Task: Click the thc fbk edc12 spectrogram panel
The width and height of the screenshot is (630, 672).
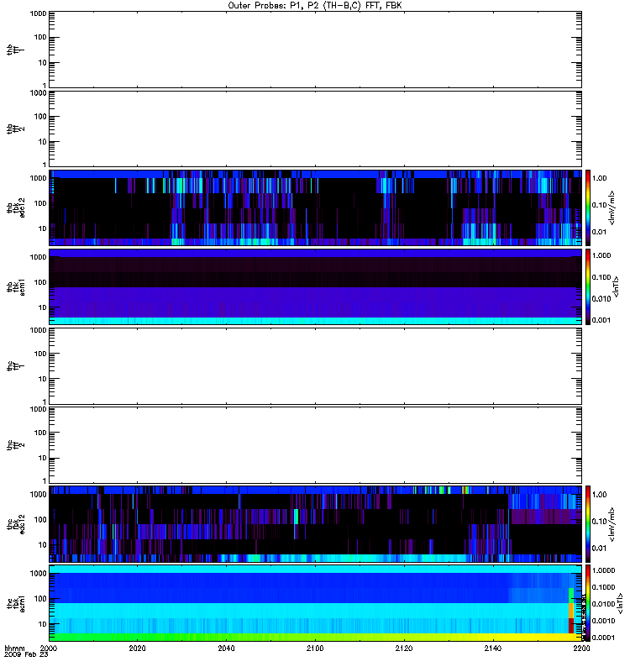Action: [x=315, y=524]
